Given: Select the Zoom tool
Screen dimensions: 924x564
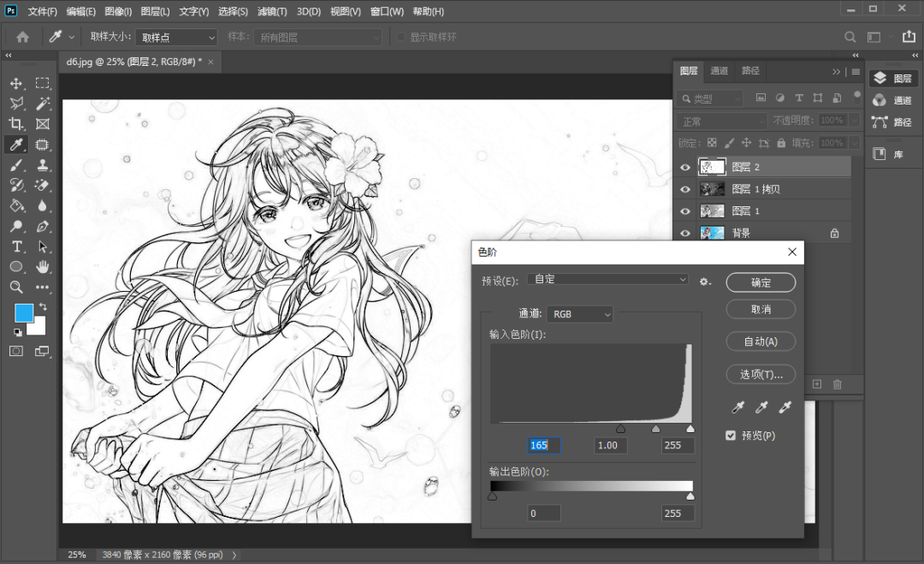Looking at the screenshot, I should tap(16, 288).
